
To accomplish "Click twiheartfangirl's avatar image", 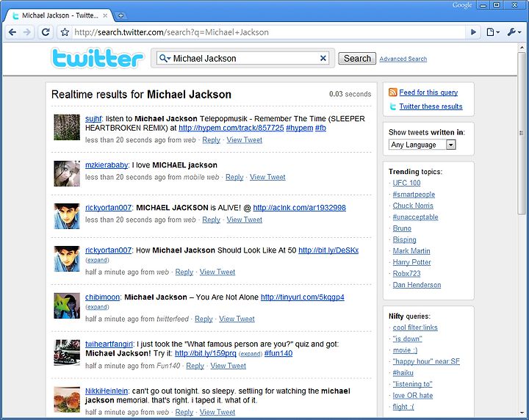I will point(67,352).
